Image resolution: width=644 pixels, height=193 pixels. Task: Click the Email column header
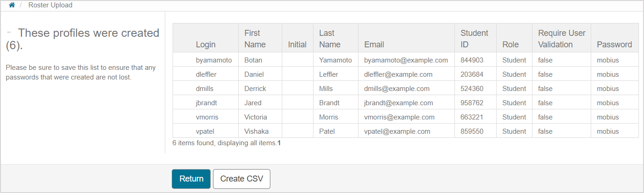pos(374,45)
